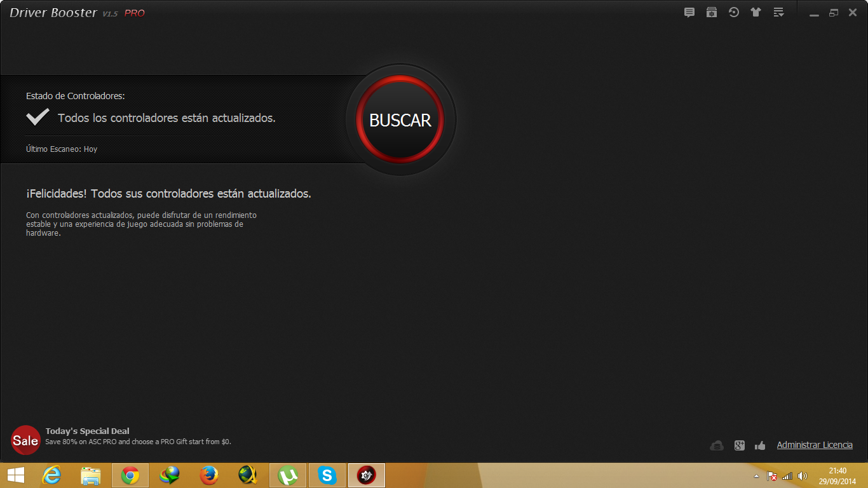Image resolution: width=868 pixels, height=488 pixels.
Task: Click the red Sale badge
Action: pos(25,440)
